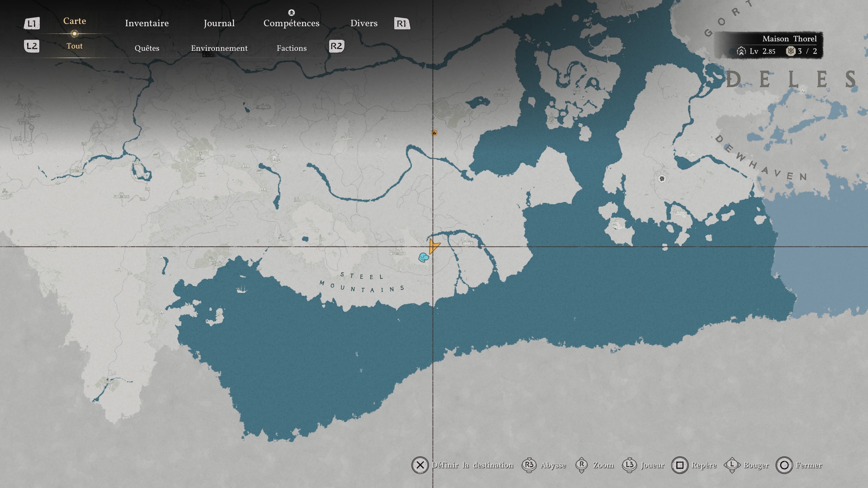Click the L2 trigger button icon
This screenshot has height=488, width=868.
point(32,46)
